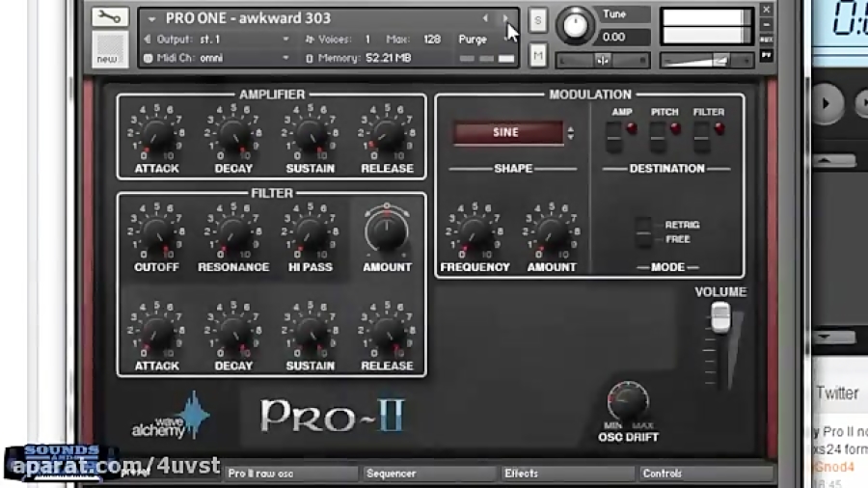Click the play button in right window

point(827,103)
